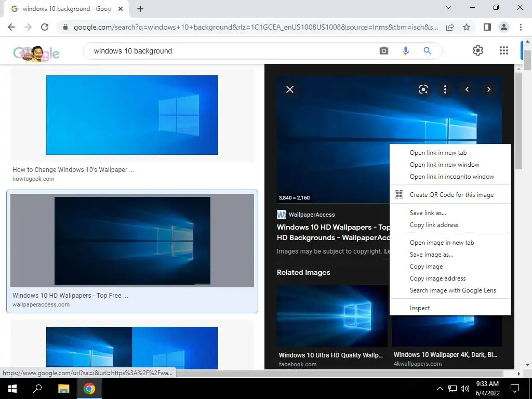Image resolution: width=532 pixels, height=399 pixels.
Task: Open Windows 10 HD Wallpapers - Top Free link
Action: pos(70,296)
